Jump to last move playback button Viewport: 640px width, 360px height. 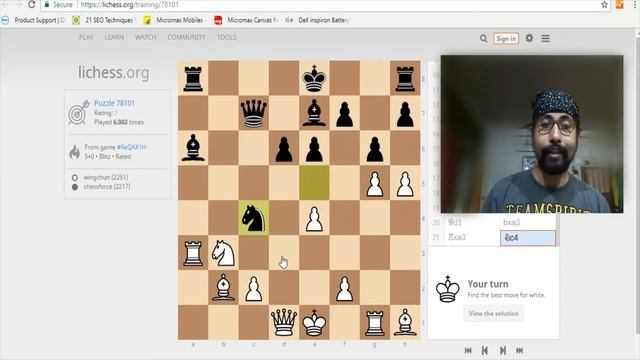pos(520,350)
